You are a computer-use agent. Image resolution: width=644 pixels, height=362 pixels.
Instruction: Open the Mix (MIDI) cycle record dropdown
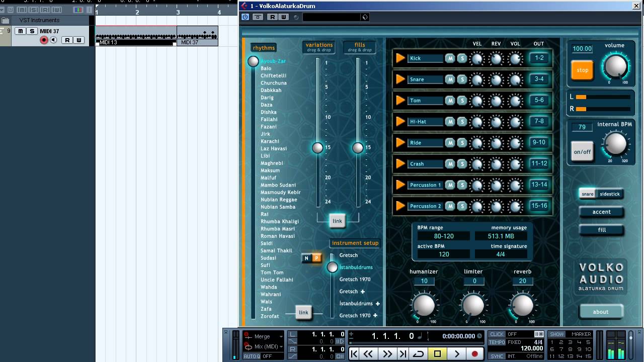[281, 346]
